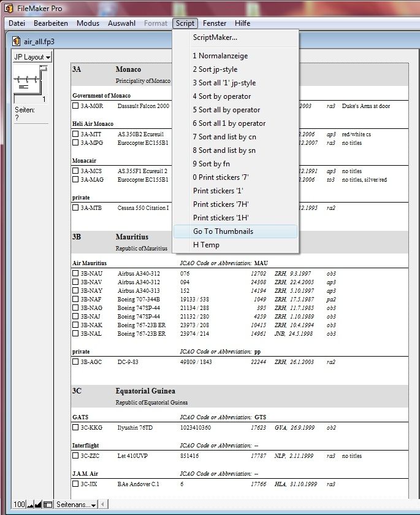This screenshot has width=420, height=515.
Task: Click the Script menu header
Action: click(185, 23)
